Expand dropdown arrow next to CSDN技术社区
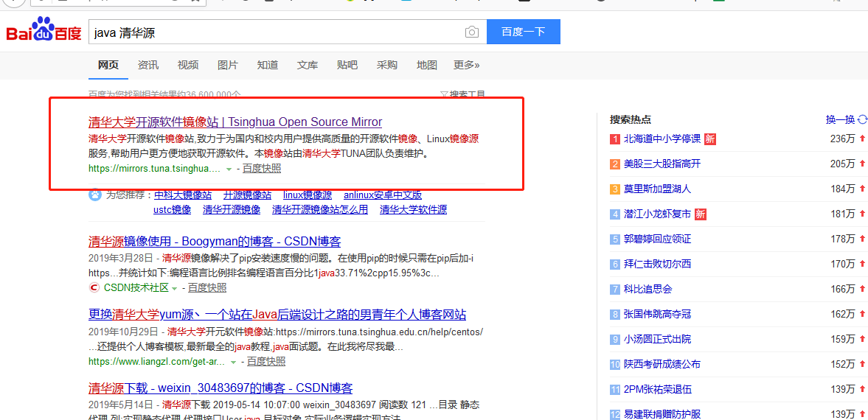 coord(174,288)
